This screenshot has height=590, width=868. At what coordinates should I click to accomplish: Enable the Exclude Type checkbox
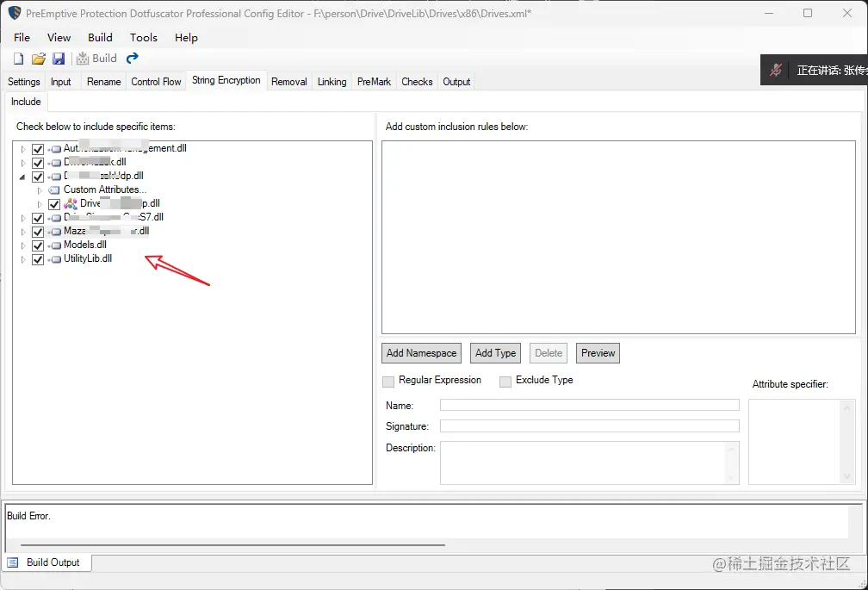tap(505, 382)
